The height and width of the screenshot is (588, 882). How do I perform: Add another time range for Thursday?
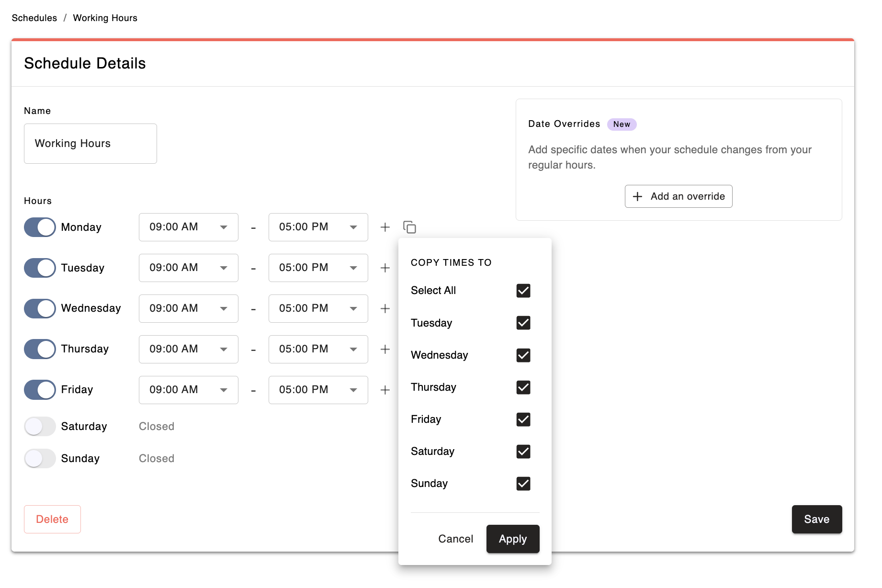pyautogui.click(x=385, y=349)
